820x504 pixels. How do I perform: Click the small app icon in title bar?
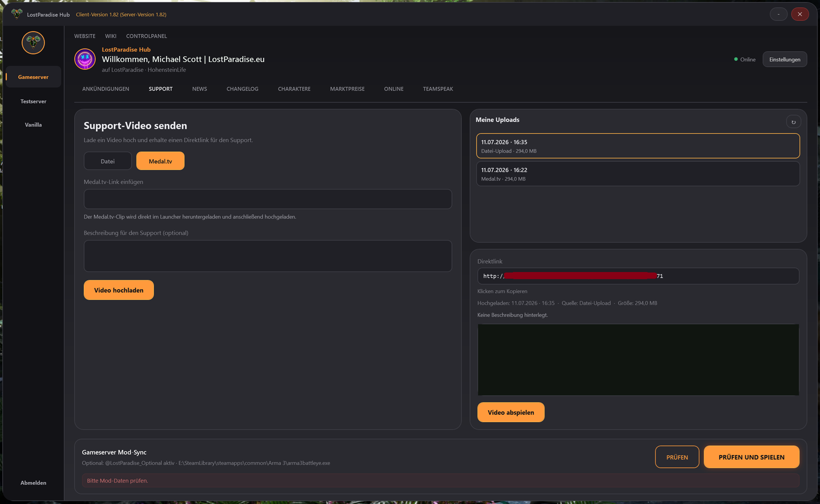pyautogui.click(x=17, y=14)
